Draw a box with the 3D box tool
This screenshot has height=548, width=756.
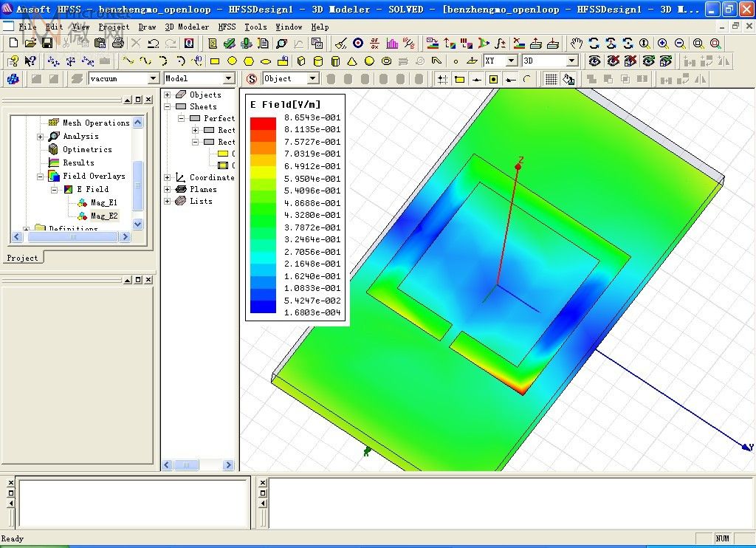tap(301, 61)
